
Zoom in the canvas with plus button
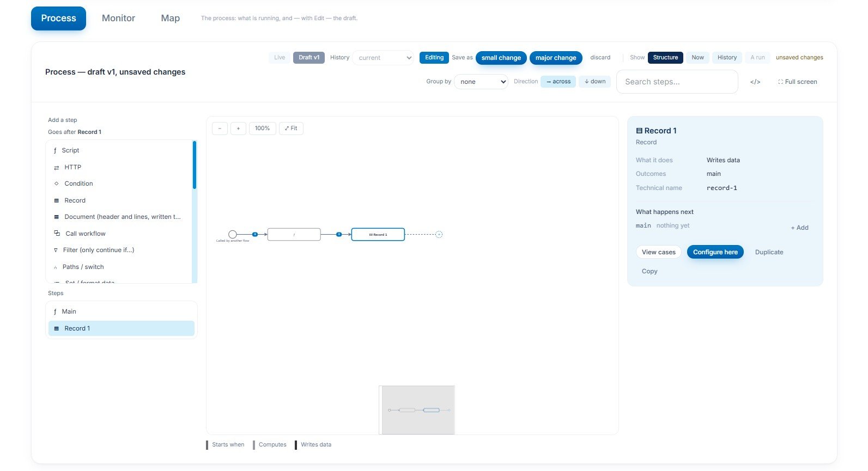238,129
